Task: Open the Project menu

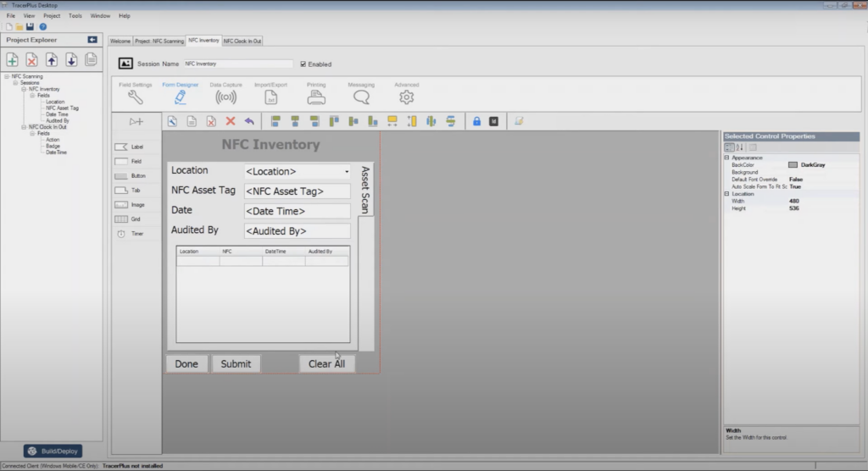Action: 52,15
